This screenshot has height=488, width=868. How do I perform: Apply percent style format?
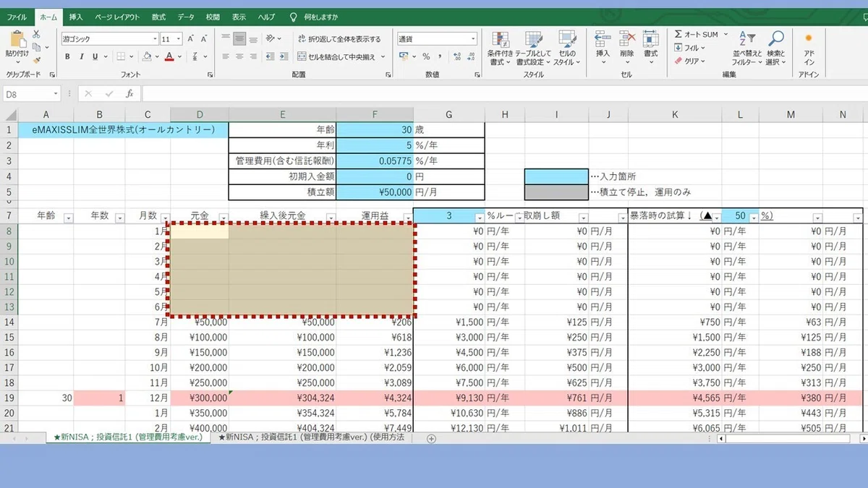coord(426,56)
